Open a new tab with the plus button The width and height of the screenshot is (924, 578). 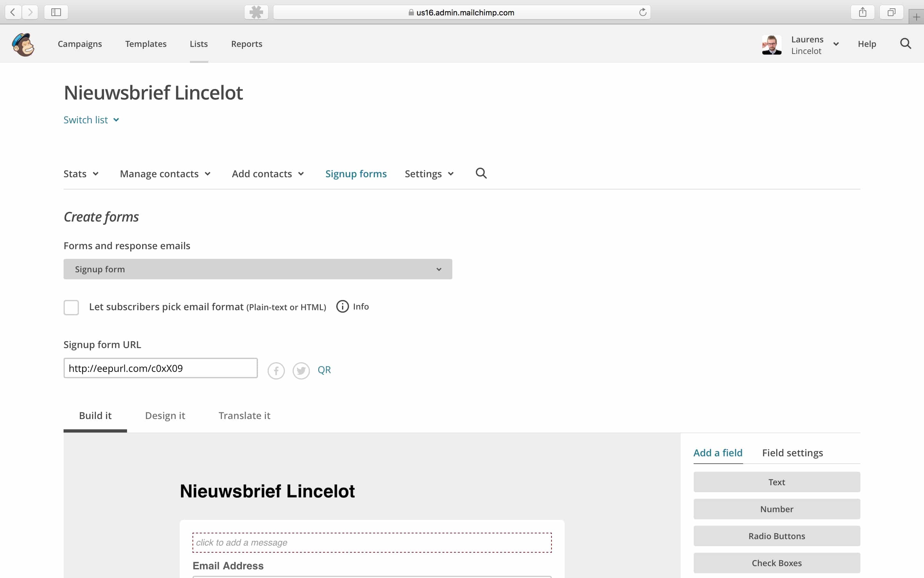click(x=916, y=17)
